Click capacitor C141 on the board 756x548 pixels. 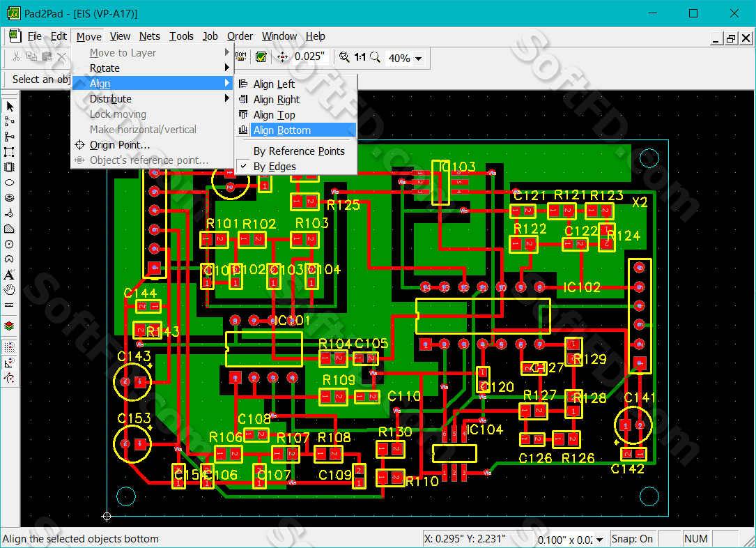click(x=633, y=425)
